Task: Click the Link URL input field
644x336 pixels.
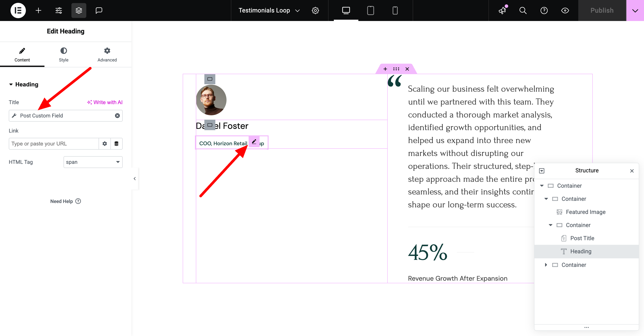Action: (54, 143)
